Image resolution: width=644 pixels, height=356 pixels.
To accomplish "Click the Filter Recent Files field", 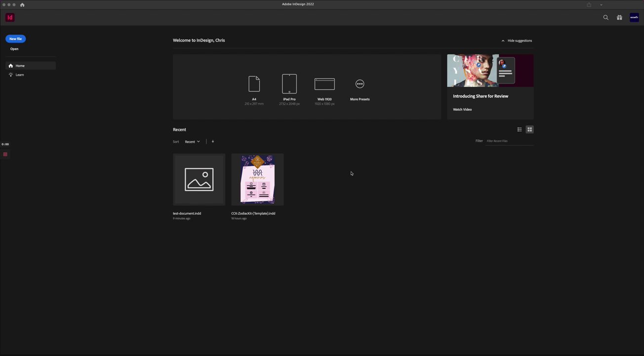I will click(x=510, y=141).
